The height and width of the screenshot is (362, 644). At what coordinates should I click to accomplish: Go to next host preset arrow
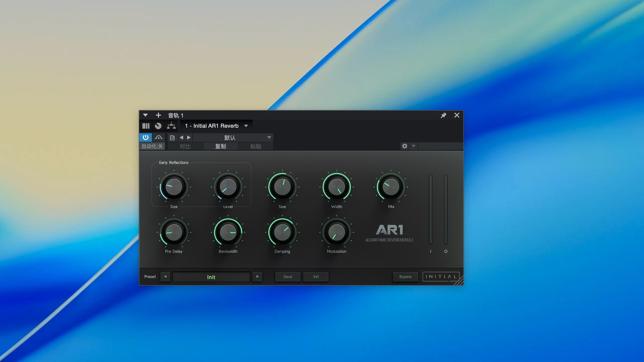[189, 137]
